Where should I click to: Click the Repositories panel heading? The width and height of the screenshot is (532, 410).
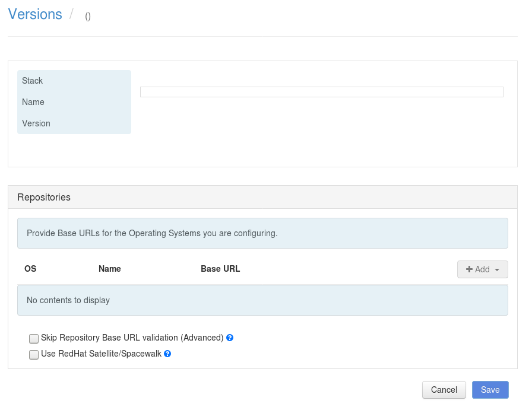tap(44, 197)
